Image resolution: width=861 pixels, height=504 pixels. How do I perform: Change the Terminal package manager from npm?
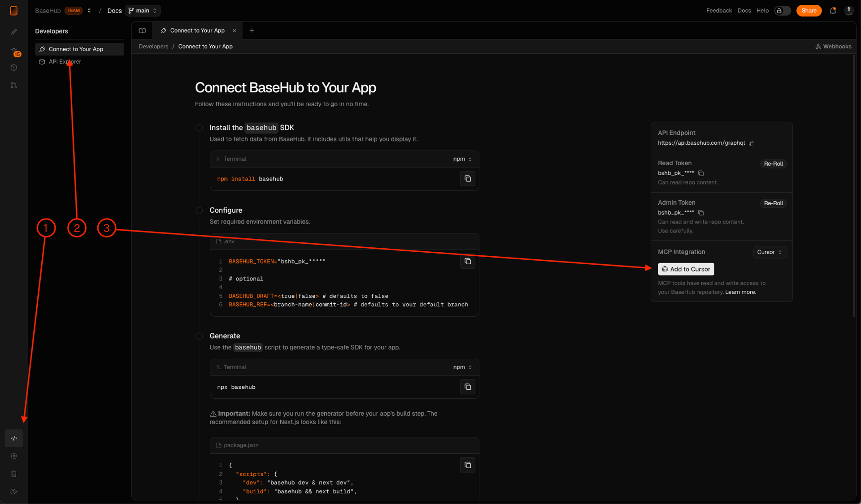(462, 159)
